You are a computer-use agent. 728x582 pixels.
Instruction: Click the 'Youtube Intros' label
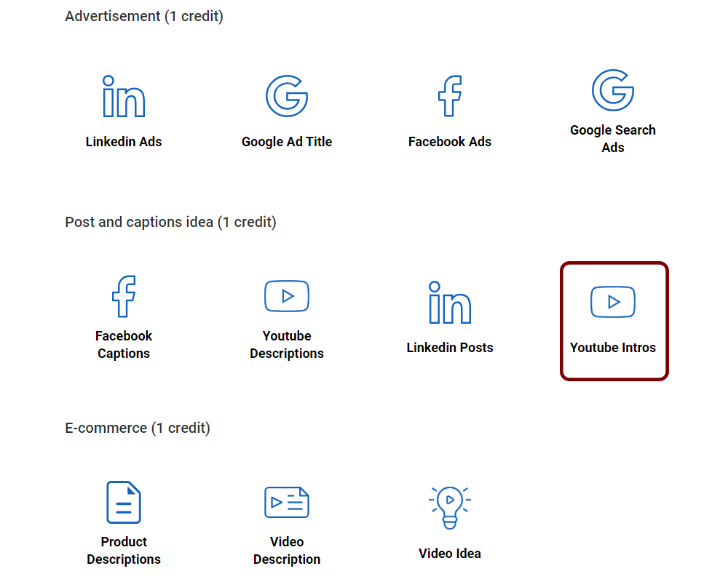613,348
